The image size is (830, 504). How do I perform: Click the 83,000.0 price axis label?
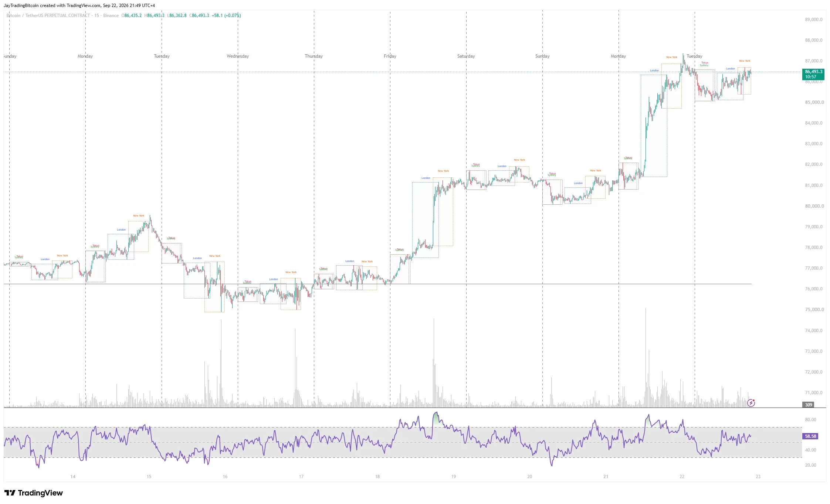coord(814,144)
